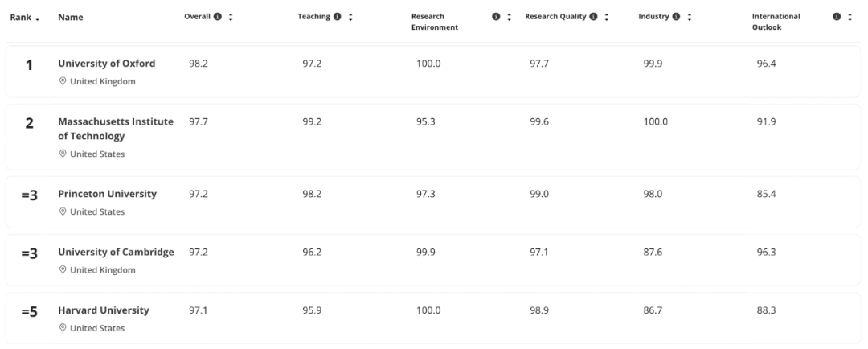Sort by Overall score arrows
868x349 pixels.
coord(231,17)
